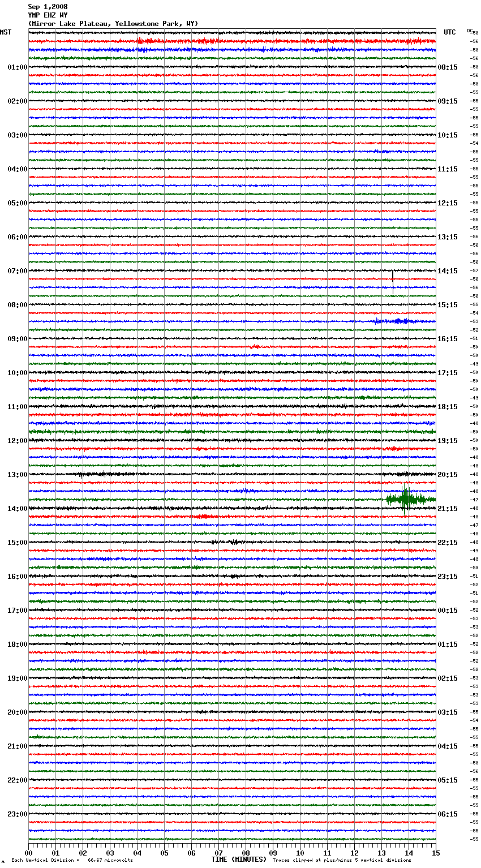Click the "TIME (MINUTES)" axis title
Viewport: 481px width, 868px height.
point(239,860)
